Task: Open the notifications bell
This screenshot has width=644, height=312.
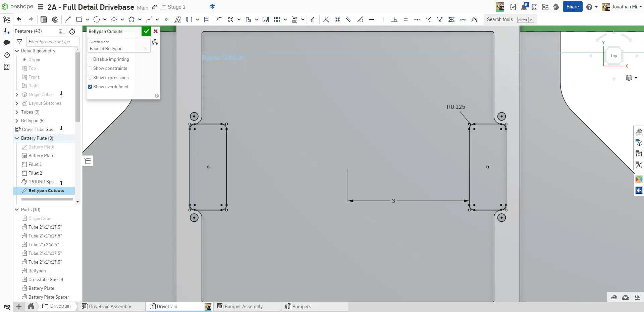Action: (524, 7)
